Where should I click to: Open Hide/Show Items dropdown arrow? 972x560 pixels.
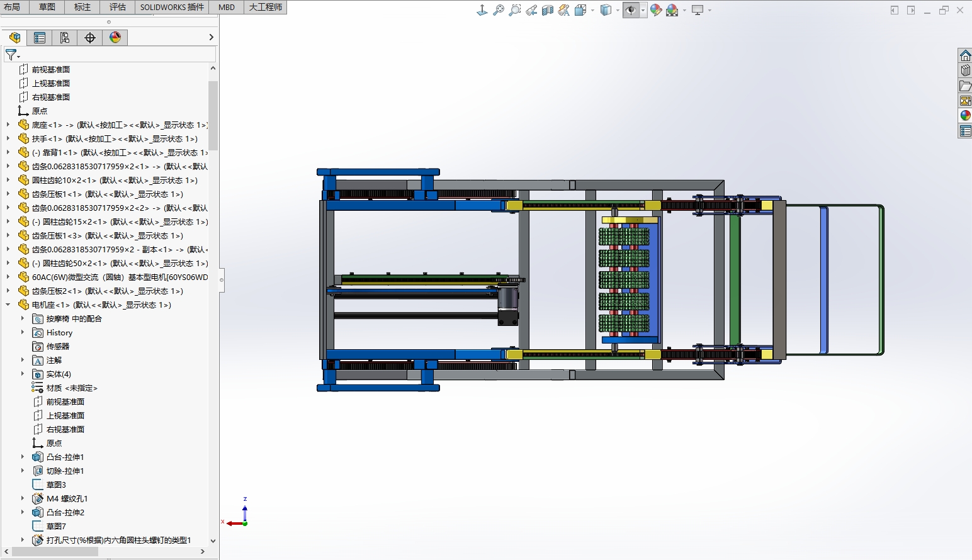tap(643, 10)
